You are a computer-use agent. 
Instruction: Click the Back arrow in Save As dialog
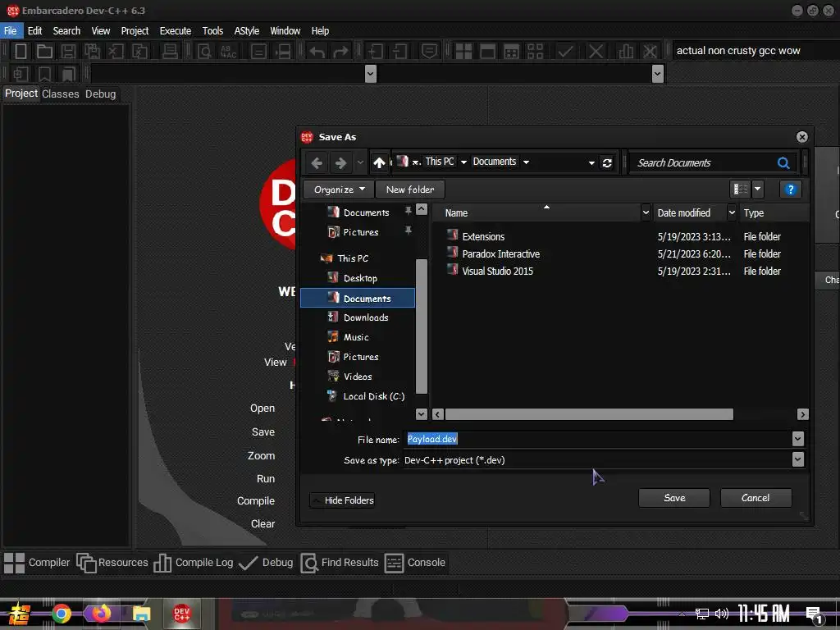[x=317, y=163]
